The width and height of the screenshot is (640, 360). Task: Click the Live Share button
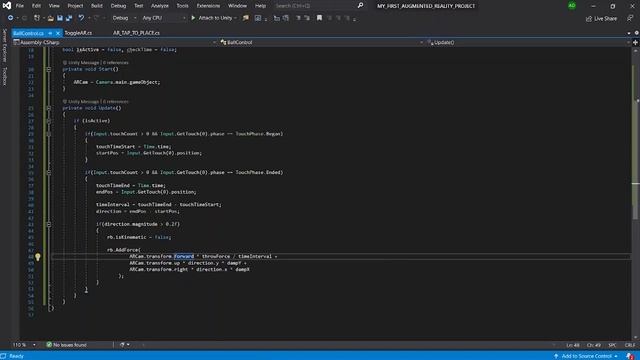(x=602, y=18)
